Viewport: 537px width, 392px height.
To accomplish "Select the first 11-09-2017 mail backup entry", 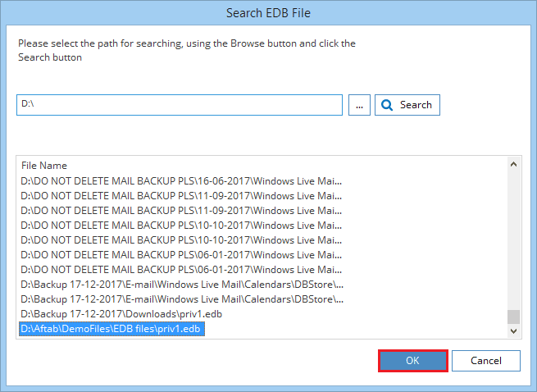I will [x=181, y=195].
